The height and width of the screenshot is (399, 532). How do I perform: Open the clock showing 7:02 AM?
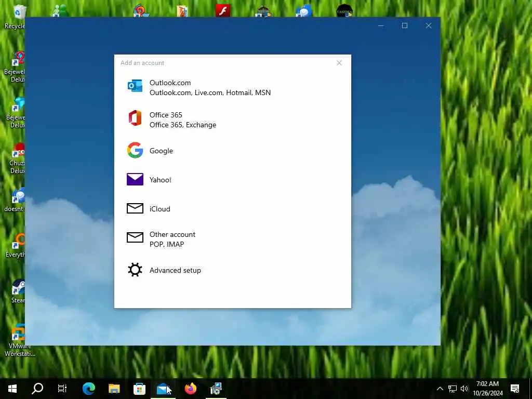(487, 389)
